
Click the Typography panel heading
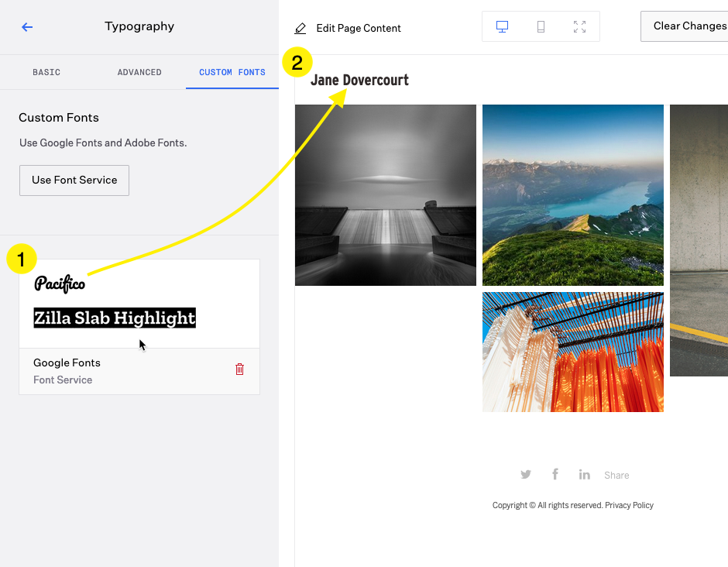pyautogui.click(x=139, y=26)
